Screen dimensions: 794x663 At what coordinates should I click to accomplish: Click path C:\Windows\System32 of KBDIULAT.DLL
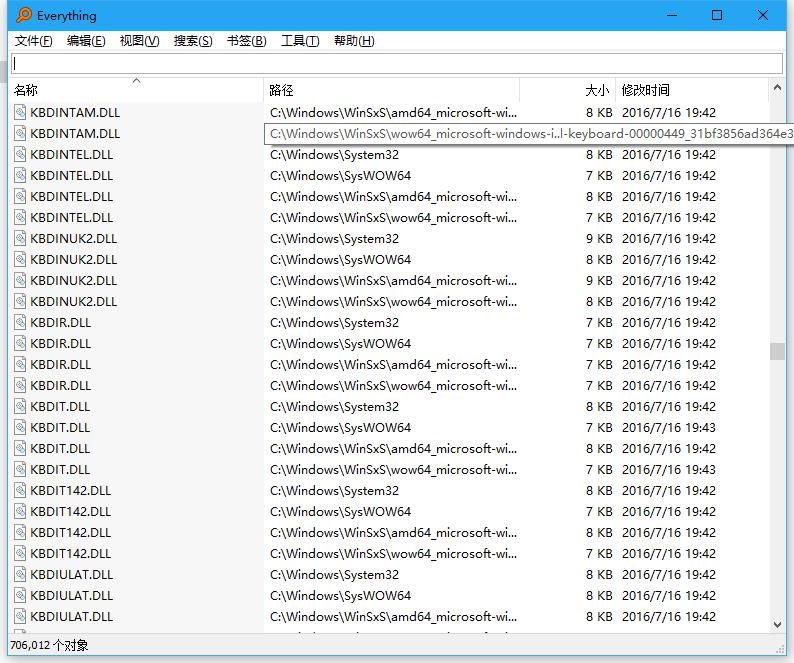click(334, 575)
